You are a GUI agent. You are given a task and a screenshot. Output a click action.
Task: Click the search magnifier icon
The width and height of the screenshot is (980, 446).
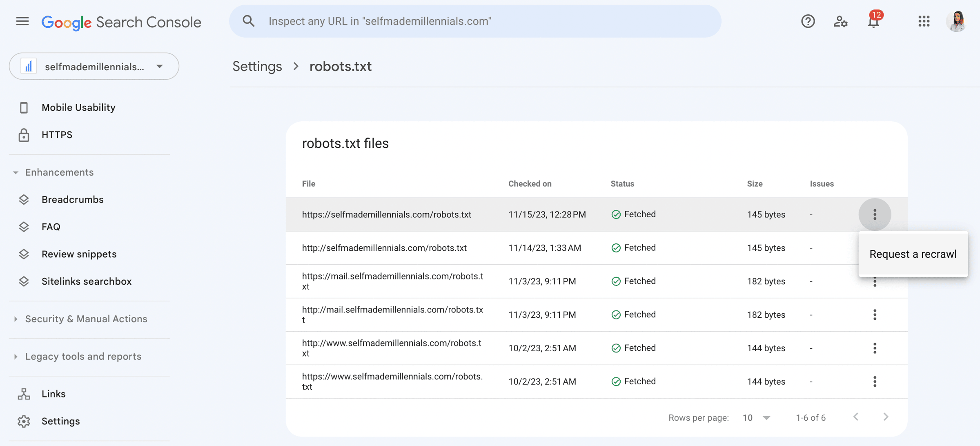pyautogui.click(x=249, y=21)
